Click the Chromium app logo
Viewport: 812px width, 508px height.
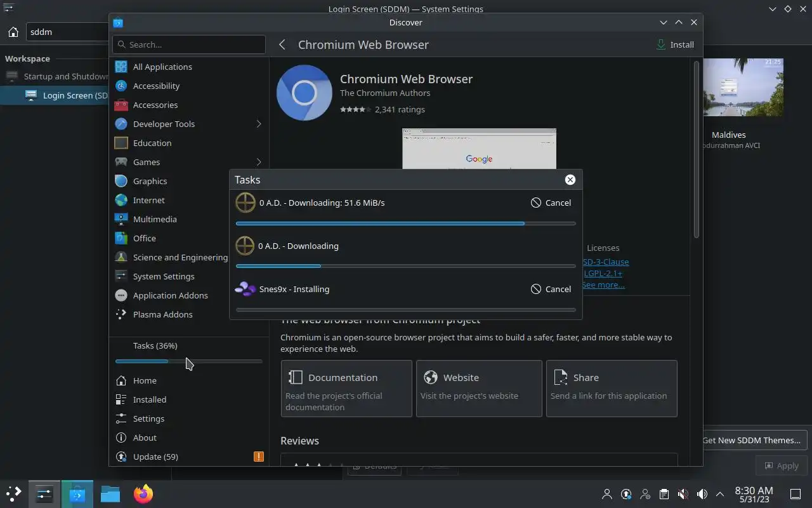304,93
